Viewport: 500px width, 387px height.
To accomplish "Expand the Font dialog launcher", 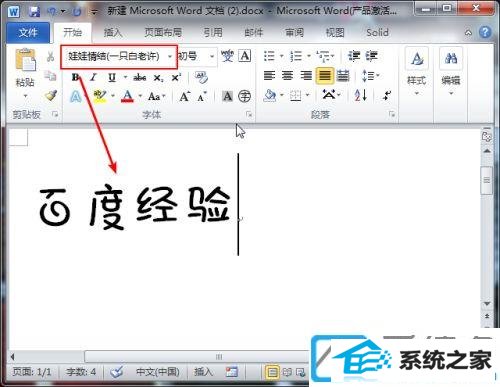I will pyautogui.click(x=249, y=114).
